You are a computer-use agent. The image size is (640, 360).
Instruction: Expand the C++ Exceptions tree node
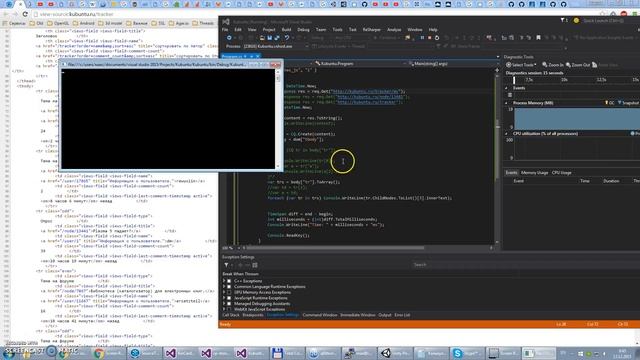tap(224, 281)
